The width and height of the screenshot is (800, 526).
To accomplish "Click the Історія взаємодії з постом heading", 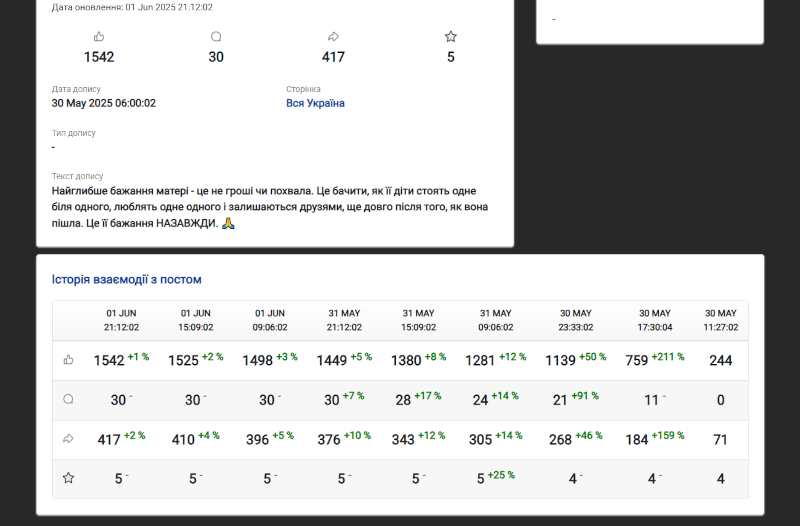I will click(127, 280).
